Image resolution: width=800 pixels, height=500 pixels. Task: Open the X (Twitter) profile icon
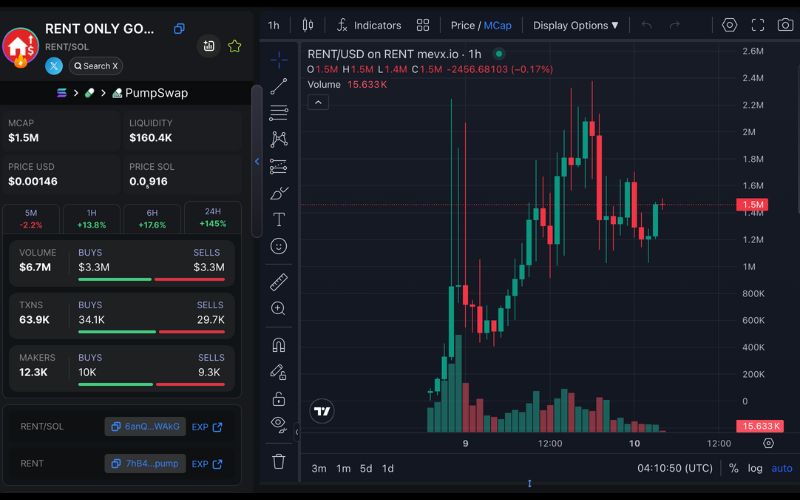(x=54, y=66)
